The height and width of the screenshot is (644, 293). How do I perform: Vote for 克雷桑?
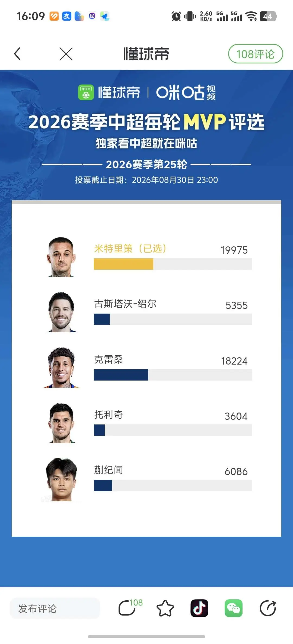(173, 367)
